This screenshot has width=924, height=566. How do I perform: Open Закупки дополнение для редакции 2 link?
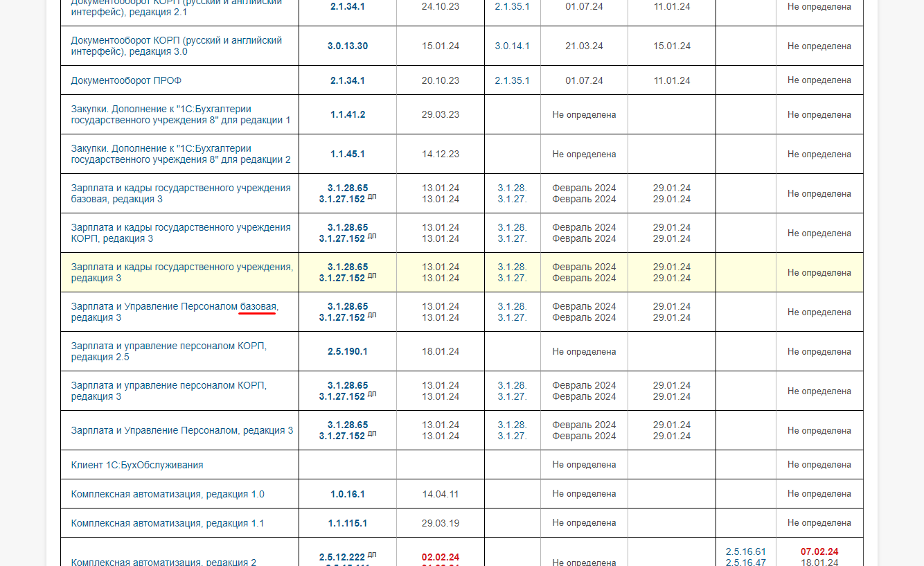[181, 154]
